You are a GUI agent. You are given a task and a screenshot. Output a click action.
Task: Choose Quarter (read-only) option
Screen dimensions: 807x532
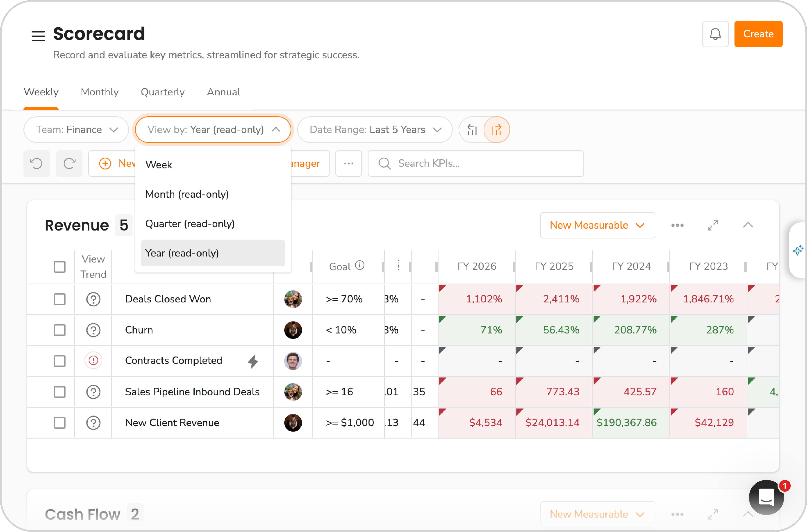(x=213, y=224)
